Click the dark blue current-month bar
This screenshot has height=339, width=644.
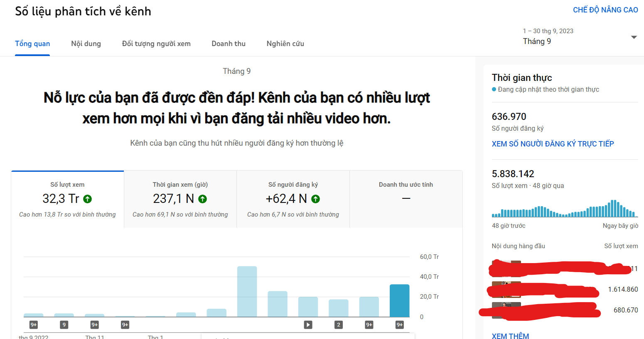click(399, 301)
